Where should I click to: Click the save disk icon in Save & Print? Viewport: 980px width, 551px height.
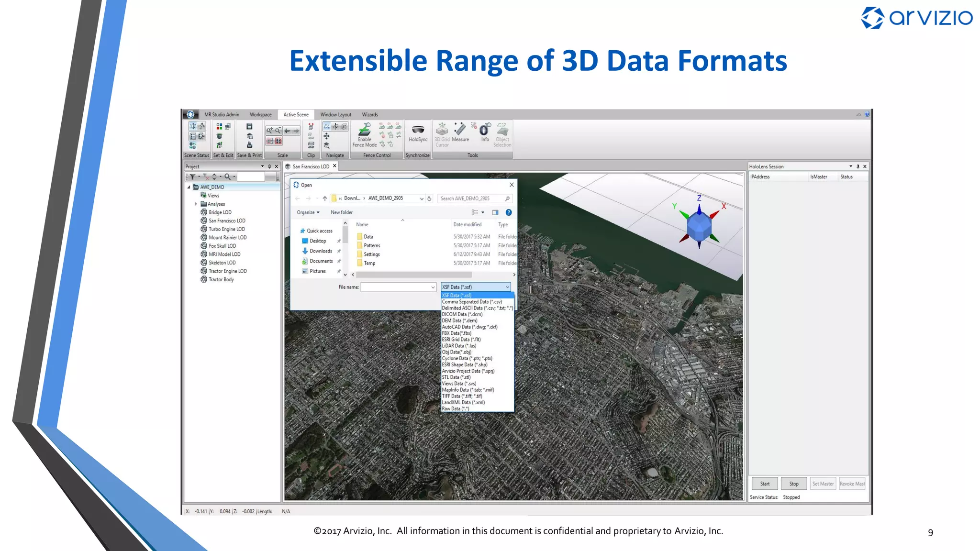[249, 127]
